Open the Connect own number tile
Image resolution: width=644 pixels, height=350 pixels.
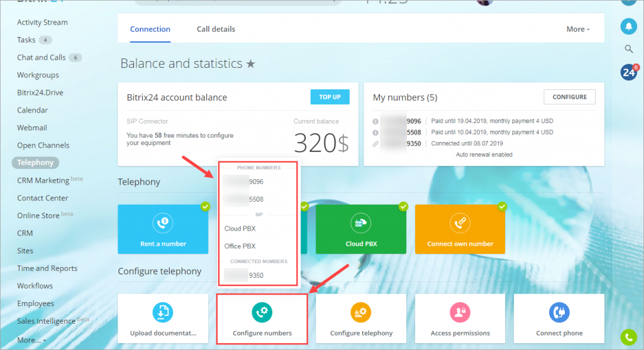tap(460, 229)
